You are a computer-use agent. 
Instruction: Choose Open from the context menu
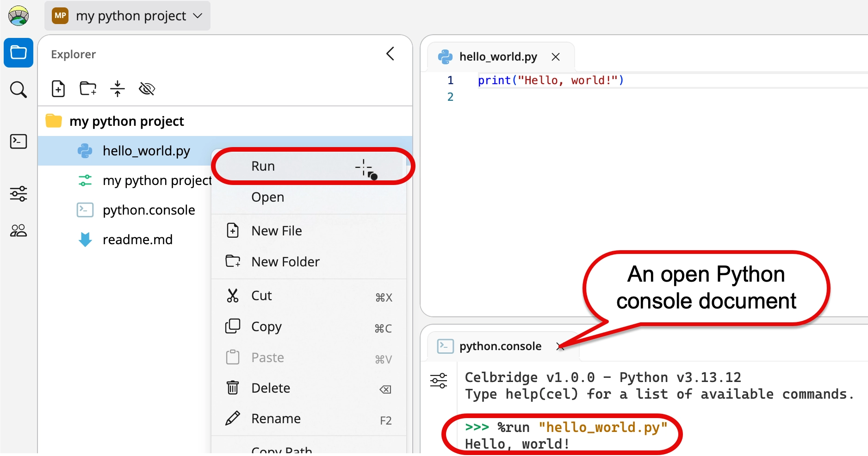tap(309, 197)
